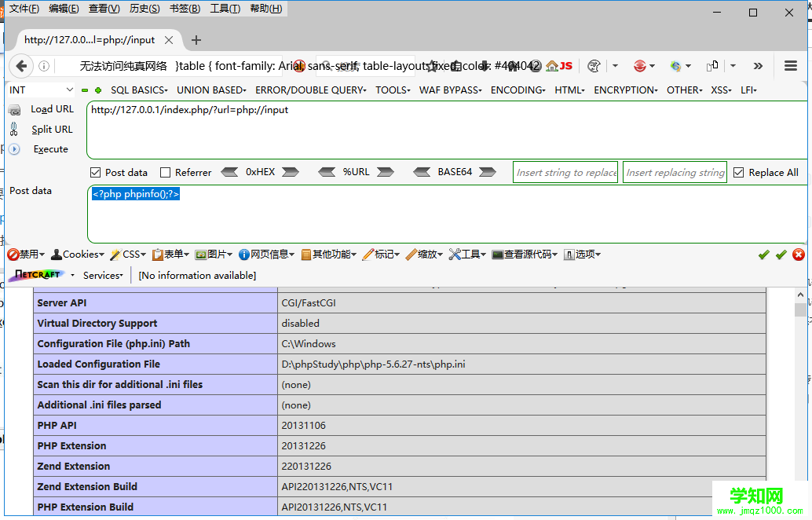Image resolution: width=812 pixels, height=520 pixels.
Task: Open the 工具(T) menu in menu bar
Action: click(225, 9)
